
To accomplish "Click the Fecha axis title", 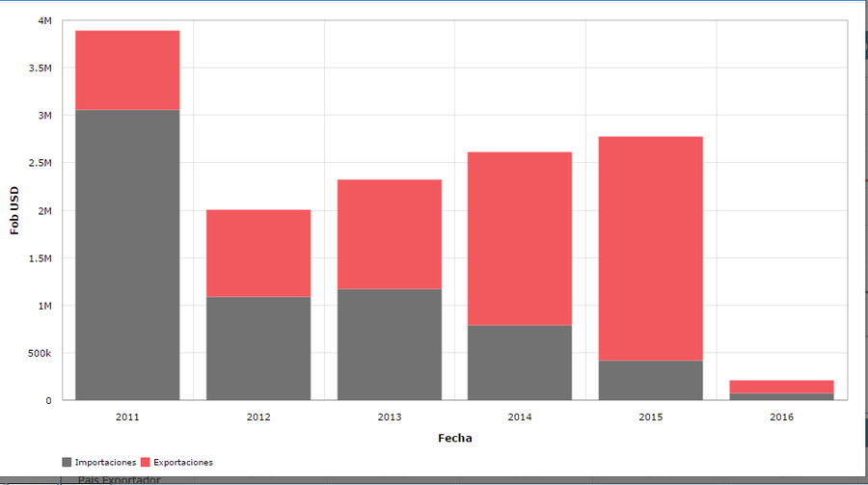I will 455,438.
